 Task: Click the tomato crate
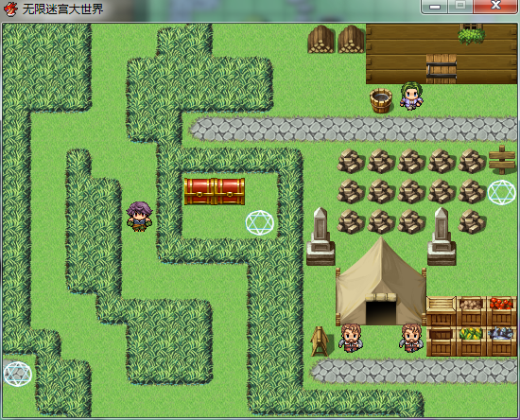(501, 311)
